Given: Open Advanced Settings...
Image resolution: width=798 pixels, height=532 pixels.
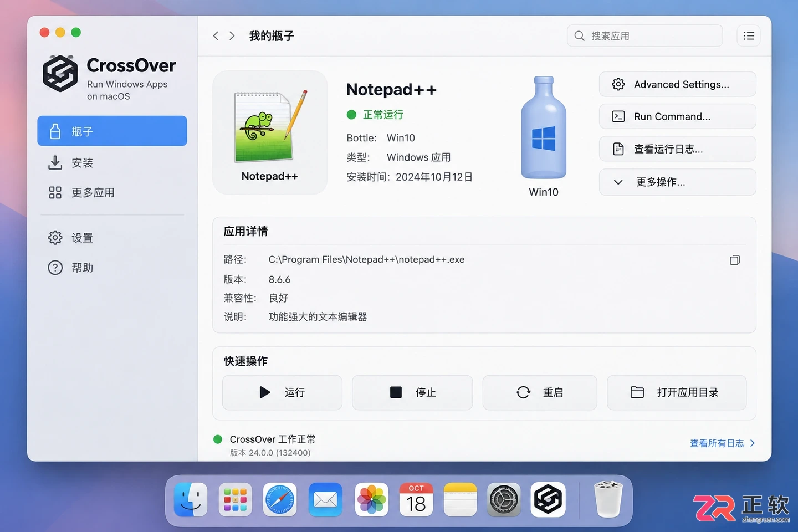Looking at the screenshot, I should pos(677,84).
